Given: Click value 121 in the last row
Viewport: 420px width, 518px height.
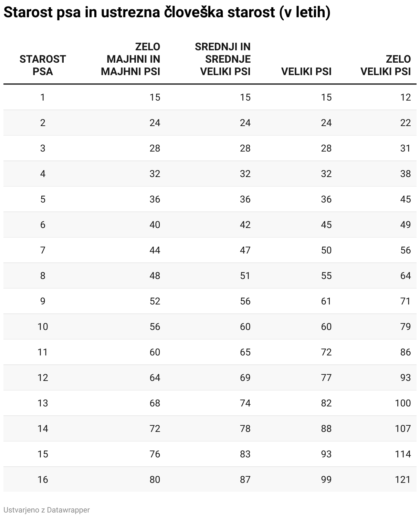Looking at the screenshot, I should pyautogui.click(x=403, y=479).
